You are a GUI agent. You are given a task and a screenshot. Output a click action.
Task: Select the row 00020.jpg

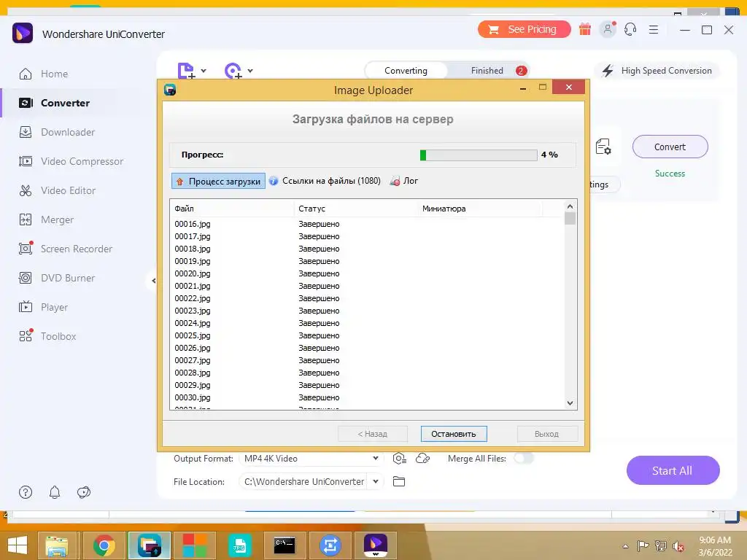pyautogui.click(x=367, y=273)
